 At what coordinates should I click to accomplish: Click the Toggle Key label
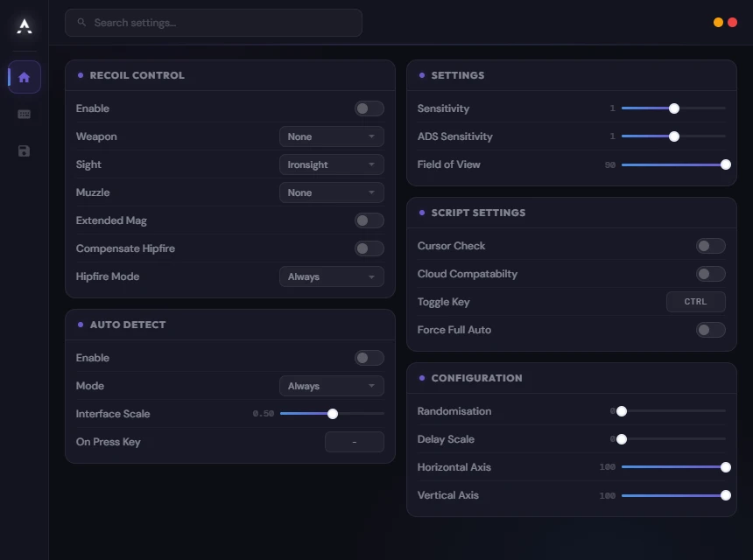click(443, 303)
